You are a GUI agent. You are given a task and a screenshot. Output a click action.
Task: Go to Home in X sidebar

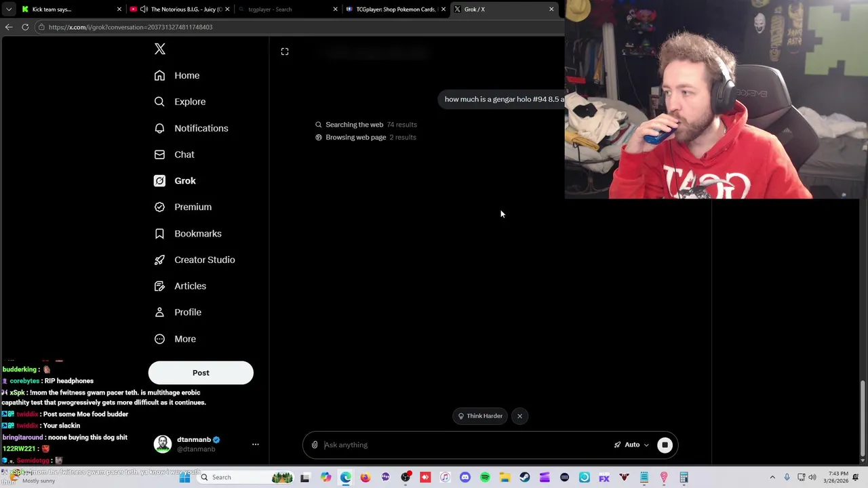[177, 75]
